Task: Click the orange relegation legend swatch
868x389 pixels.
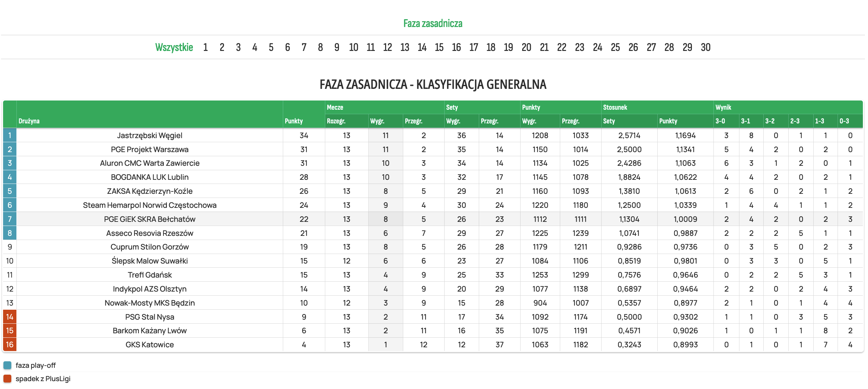Action: coord(8,378)
